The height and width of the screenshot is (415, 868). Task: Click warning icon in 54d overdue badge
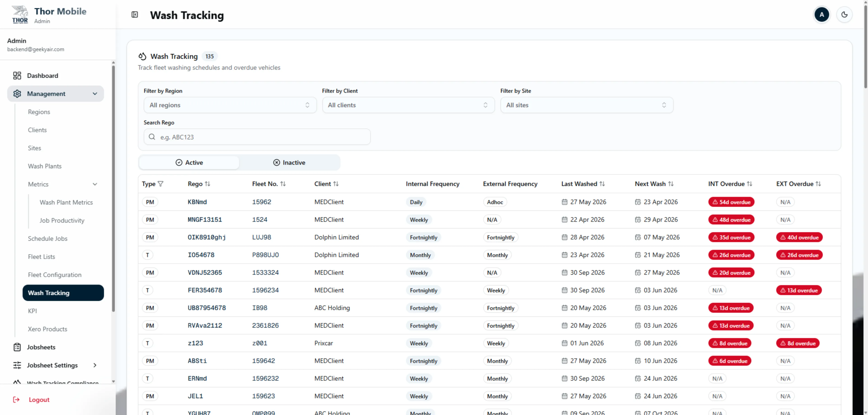715,202
